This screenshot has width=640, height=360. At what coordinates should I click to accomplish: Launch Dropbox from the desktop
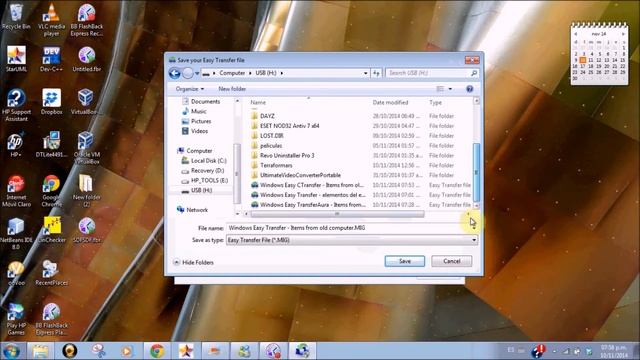pyautogui.click(x=51, y=102)
